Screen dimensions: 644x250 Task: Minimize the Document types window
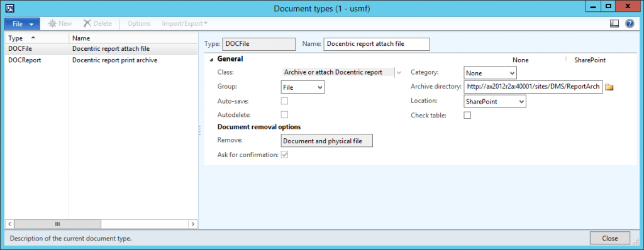pos(594,6)
